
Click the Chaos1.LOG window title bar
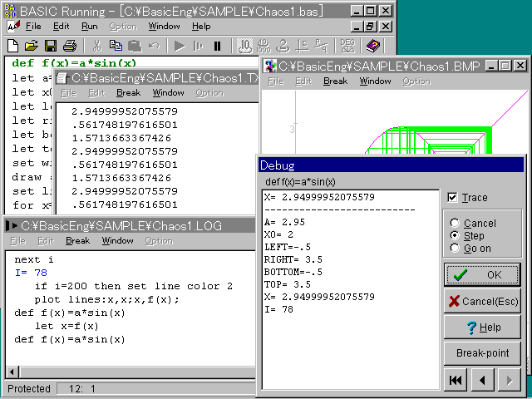coord(125,225)
